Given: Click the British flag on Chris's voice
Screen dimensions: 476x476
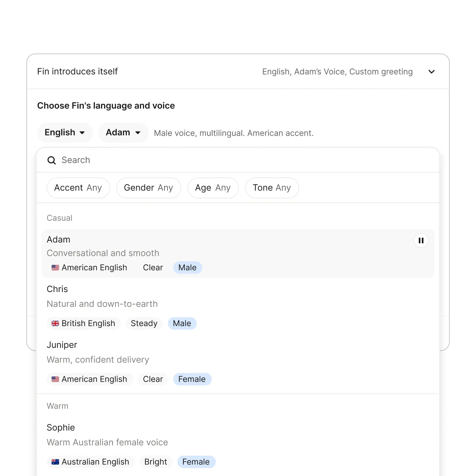Looking at the screenshot, I should coord(55,323).
